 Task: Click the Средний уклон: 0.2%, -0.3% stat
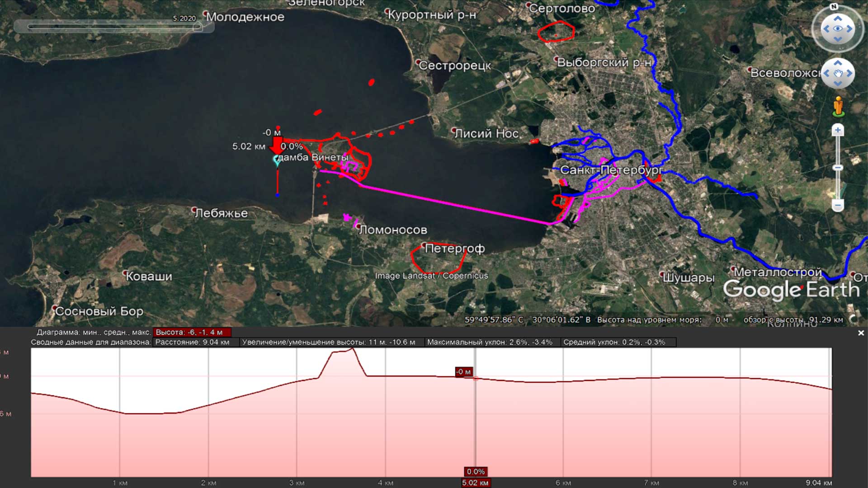click(618, 342)
